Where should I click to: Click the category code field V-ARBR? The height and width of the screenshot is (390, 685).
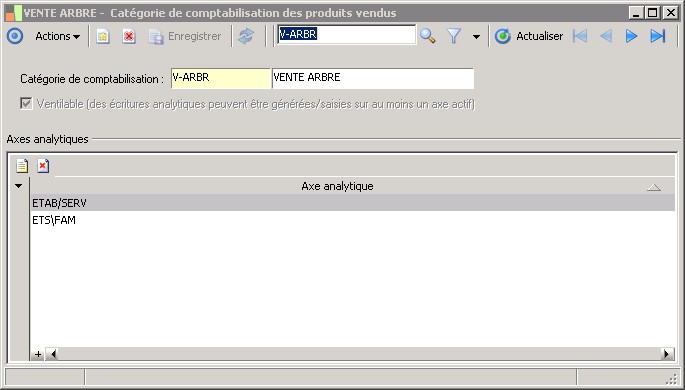(x=221, y=78)
